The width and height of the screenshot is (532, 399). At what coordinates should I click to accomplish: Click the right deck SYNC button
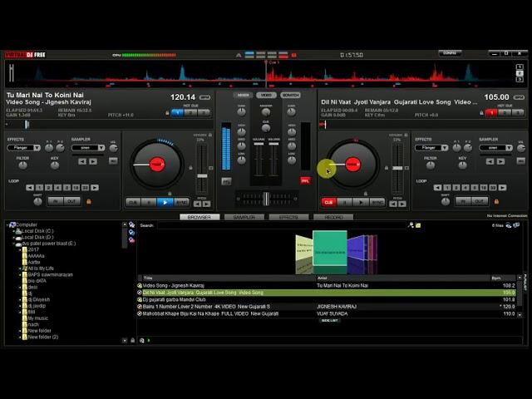click(x=377, y=202)
